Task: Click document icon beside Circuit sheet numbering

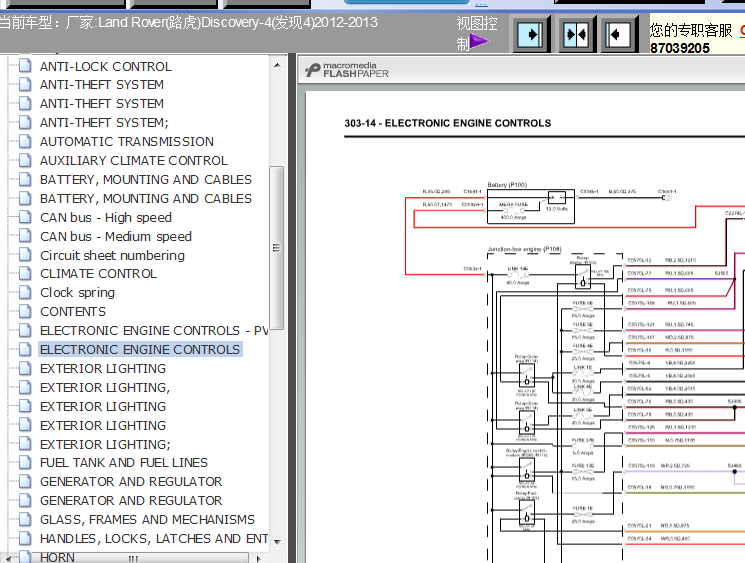Action: click(x=25, y=255)
